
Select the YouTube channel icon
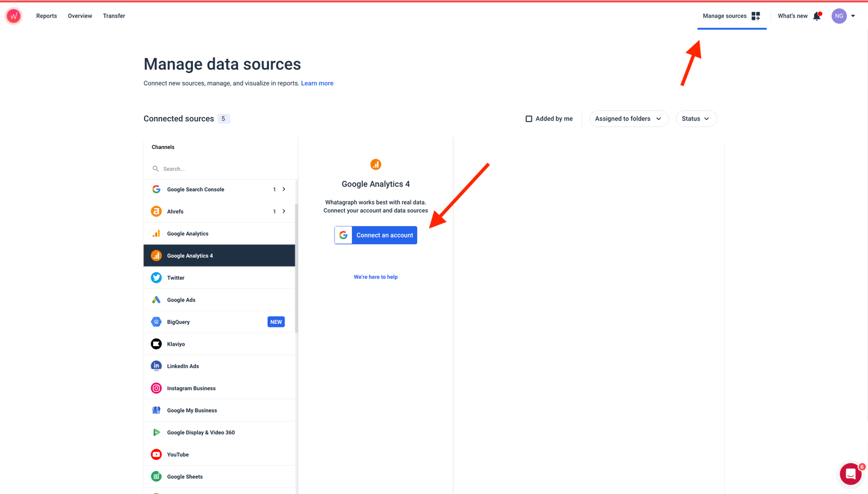coord(156,455)
